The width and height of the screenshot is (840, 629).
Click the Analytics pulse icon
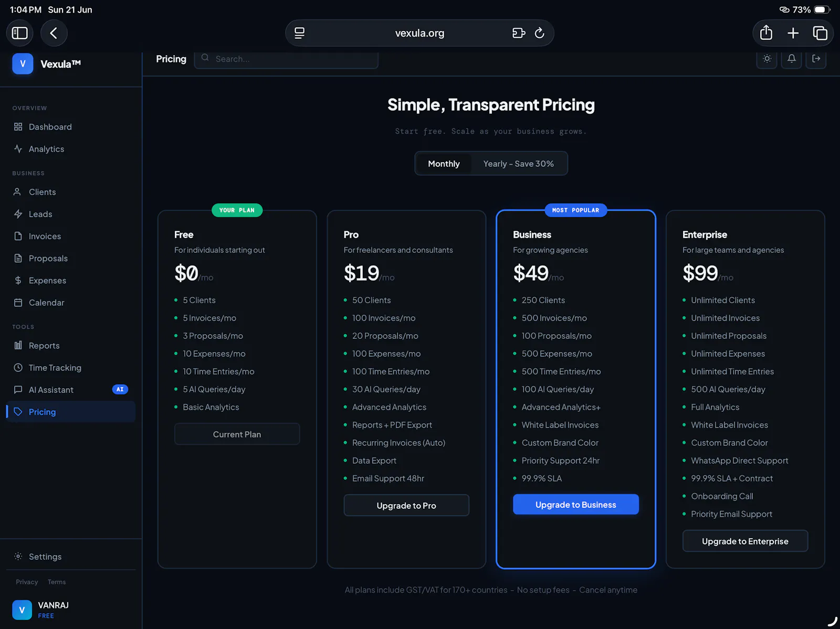click(18, 149)
